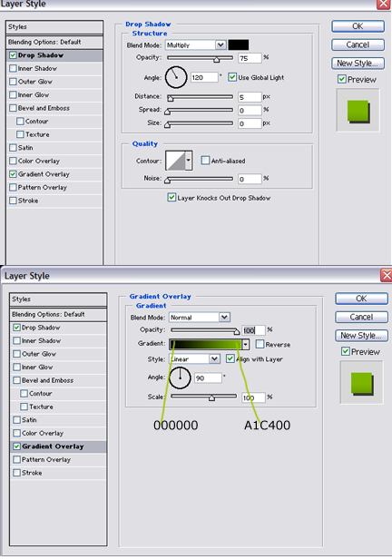Uncheck Use Global Light
Screen dimensions: 392x559
point(232,77)
